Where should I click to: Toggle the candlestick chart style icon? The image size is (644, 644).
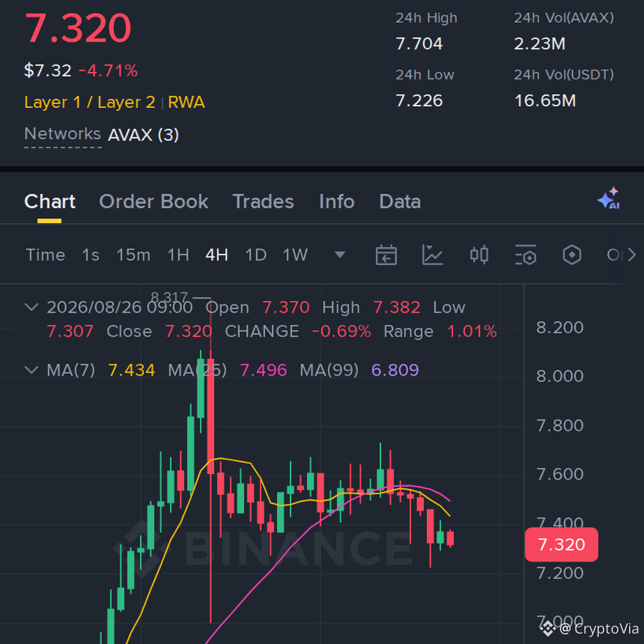coord(479,255)
